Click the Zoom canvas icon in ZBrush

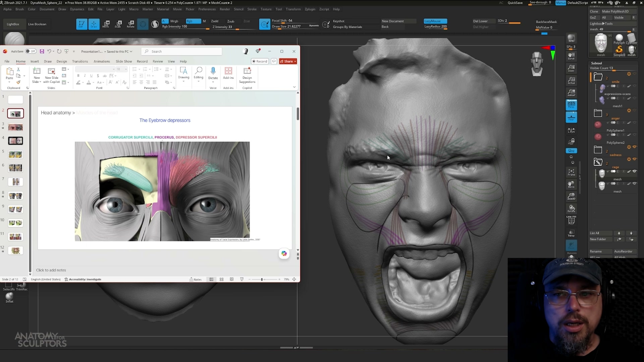coord(571,68)
